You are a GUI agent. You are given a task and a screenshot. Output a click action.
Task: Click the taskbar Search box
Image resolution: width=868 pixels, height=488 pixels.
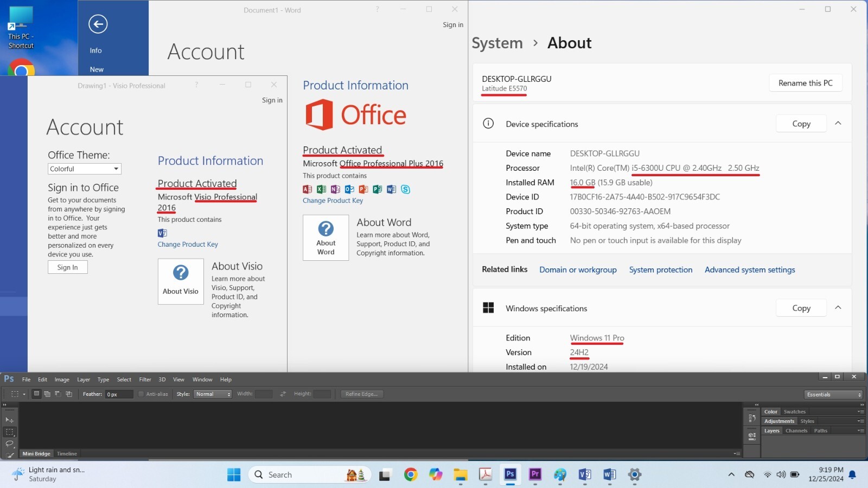310,475
